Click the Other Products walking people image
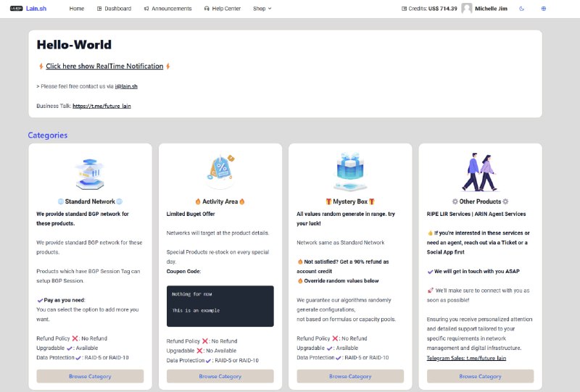 480,172
